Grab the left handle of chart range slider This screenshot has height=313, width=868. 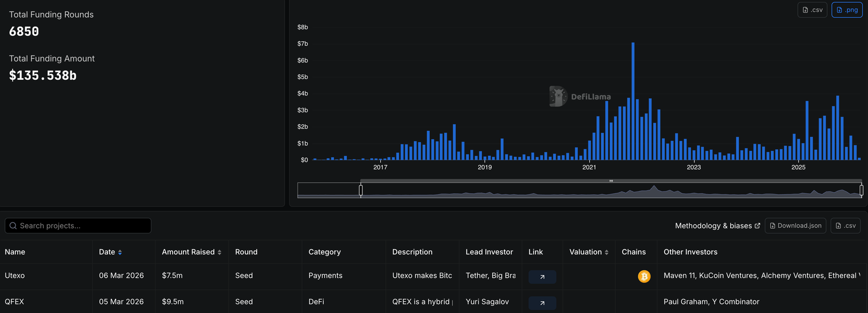361,190
